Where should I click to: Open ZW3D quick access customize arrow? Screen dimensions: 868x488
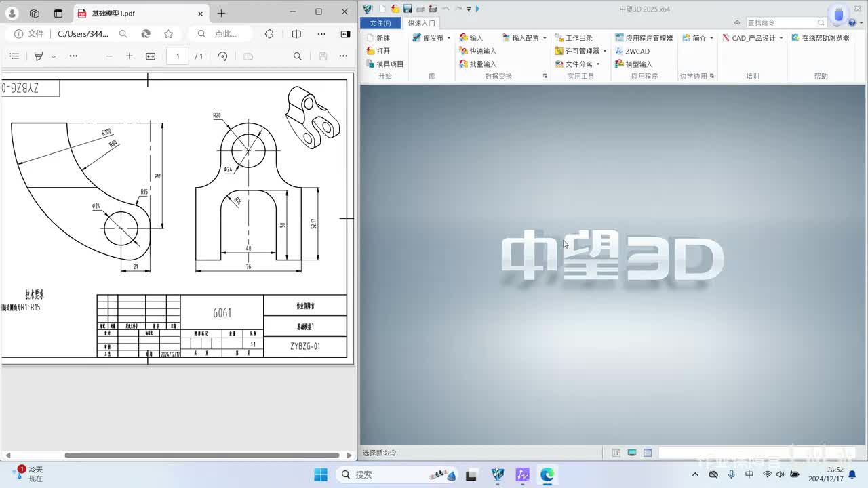click(469, 9)
